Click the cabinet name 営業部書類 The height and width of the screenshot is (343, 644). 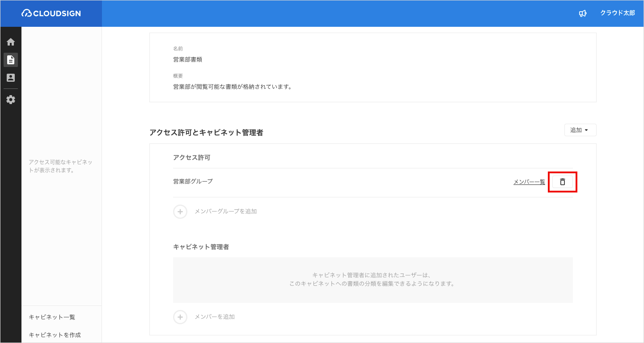point(187,59)
